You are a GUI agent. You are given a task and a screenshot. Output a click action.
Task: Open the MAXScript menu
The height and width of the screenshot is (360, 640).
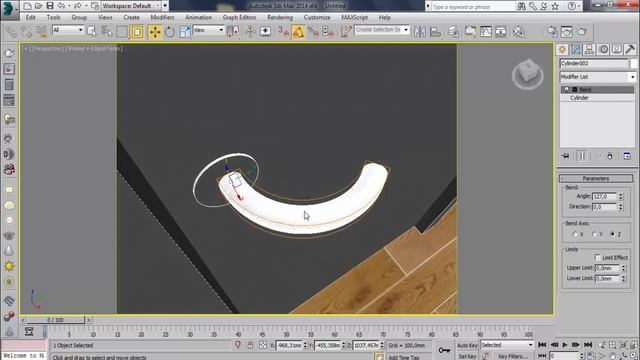354,18
